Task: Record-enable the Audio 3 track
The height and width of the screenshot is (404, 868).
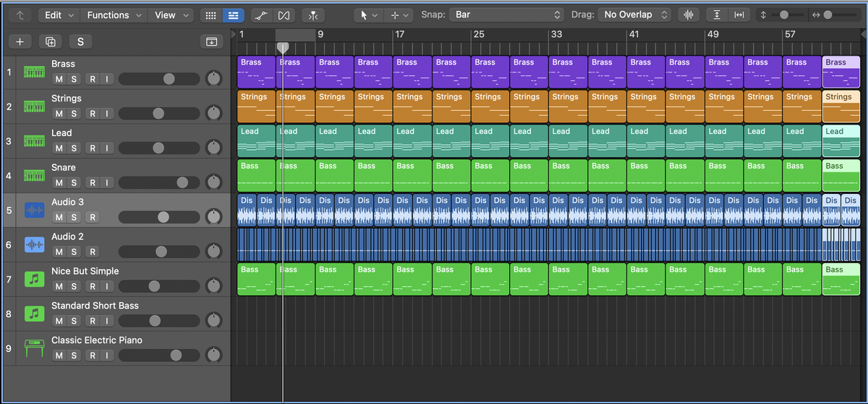Action: pyautogui.click(x=93, y=217)
